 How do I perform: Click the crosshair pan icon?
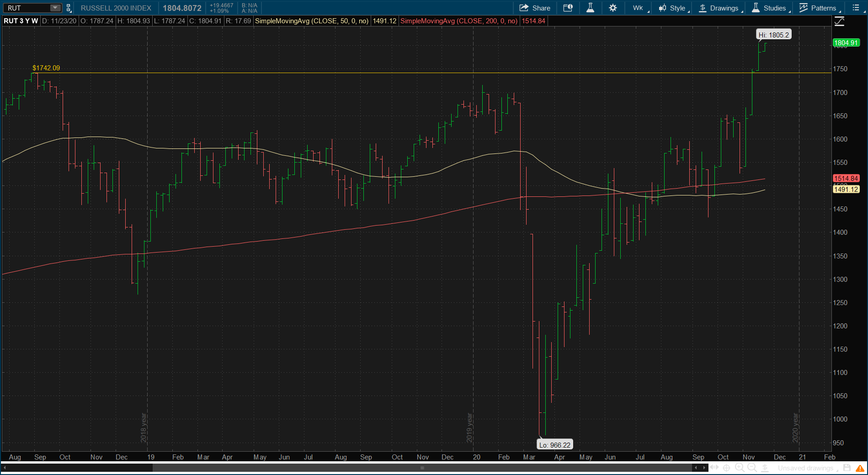click(x=726, y=468)
